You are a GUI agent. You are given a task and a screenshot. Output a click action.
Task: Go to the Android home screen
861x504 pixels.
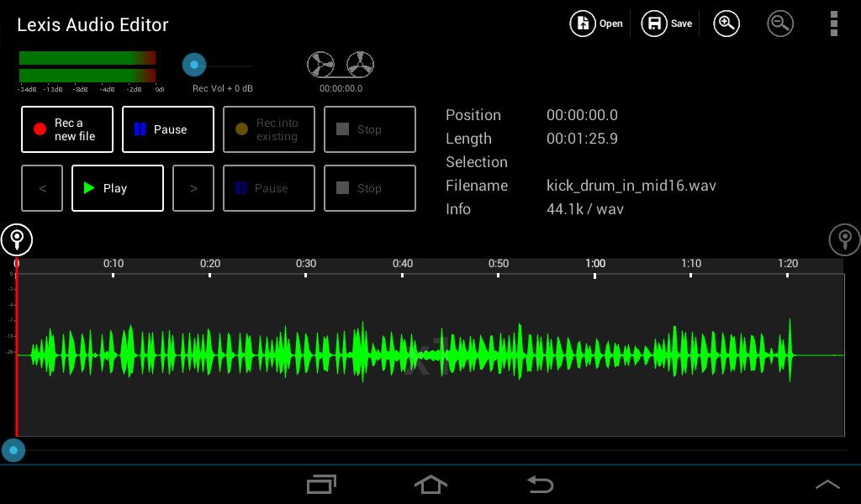click(x=430, y=484)
